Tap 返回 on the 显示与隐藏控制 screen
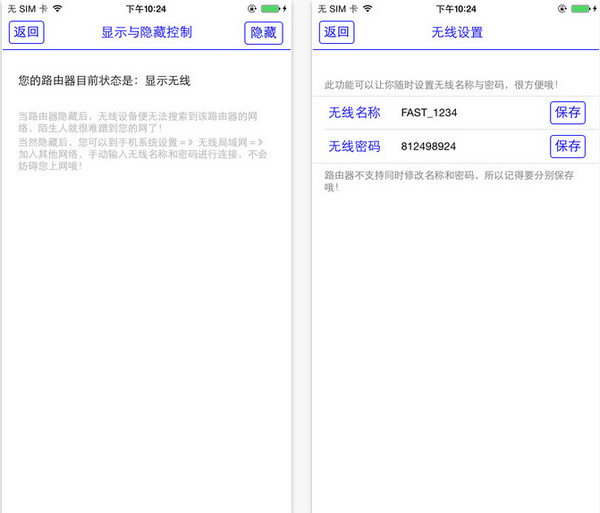600x513 pixels. (x=26, y=33)
